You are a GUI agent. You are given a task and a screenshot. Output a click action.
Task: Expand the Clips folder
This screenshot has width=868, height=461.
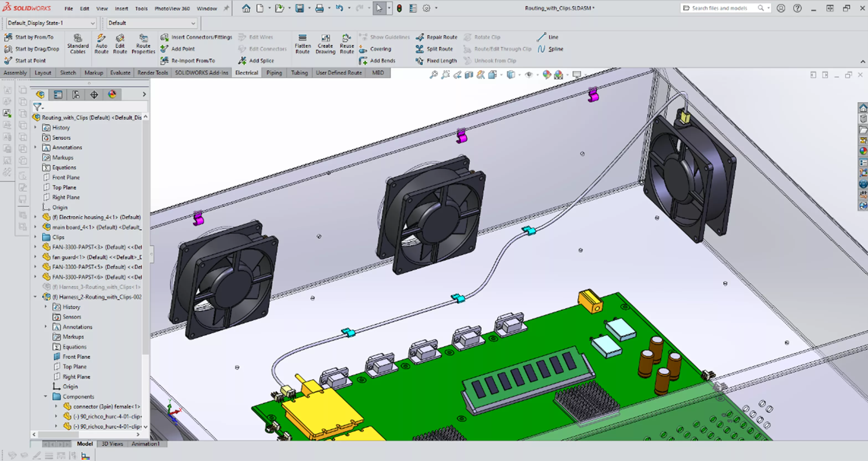tap(35, 237)
